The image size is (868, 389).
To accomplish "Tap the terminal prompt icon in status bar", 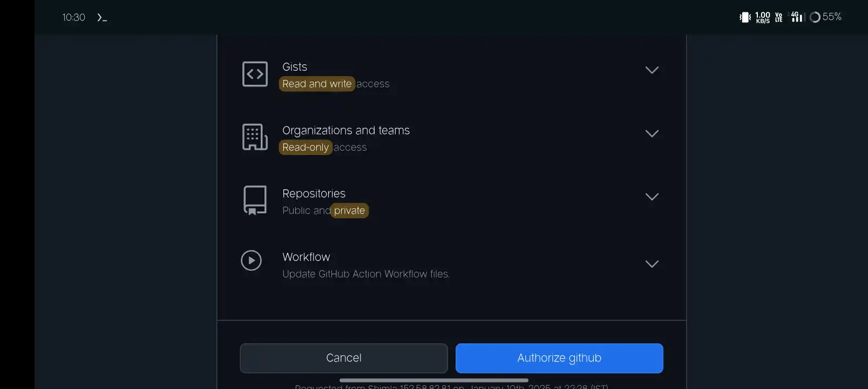I will click(x=102, y=17).
